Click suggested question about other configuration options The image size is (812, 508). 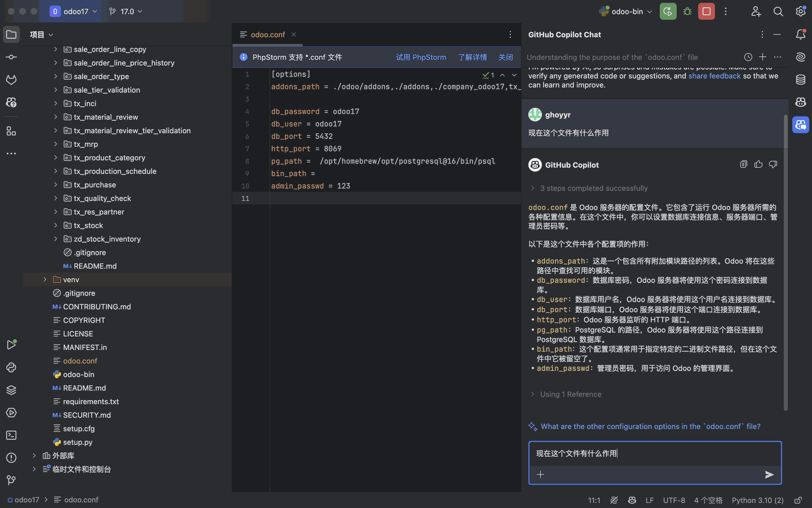(650, 426)
